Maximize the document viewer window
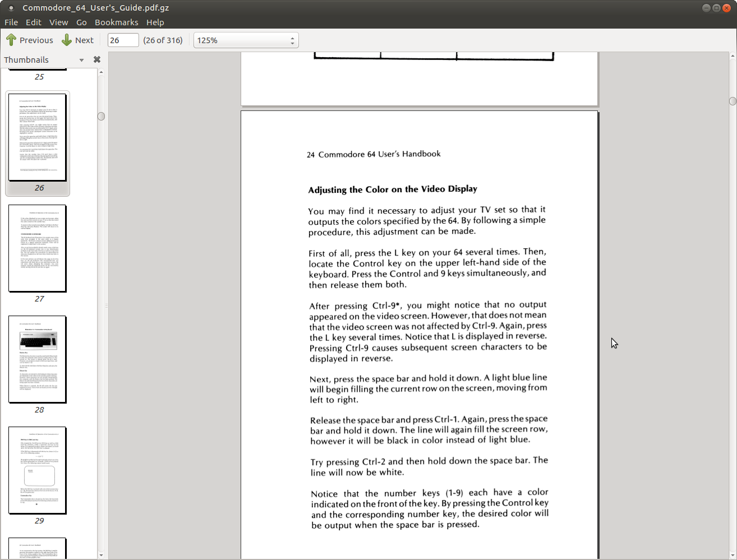The image size is (737, 560). point(717,8)
